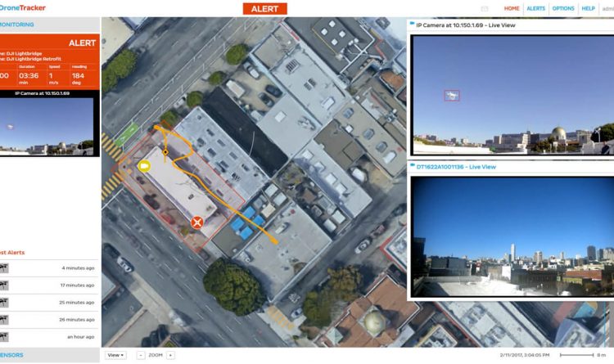Image resolution: width=614 pixels, height=364 pixels.
Task: Open the OPTIONS navigation item
Action: tap(563, 9)
